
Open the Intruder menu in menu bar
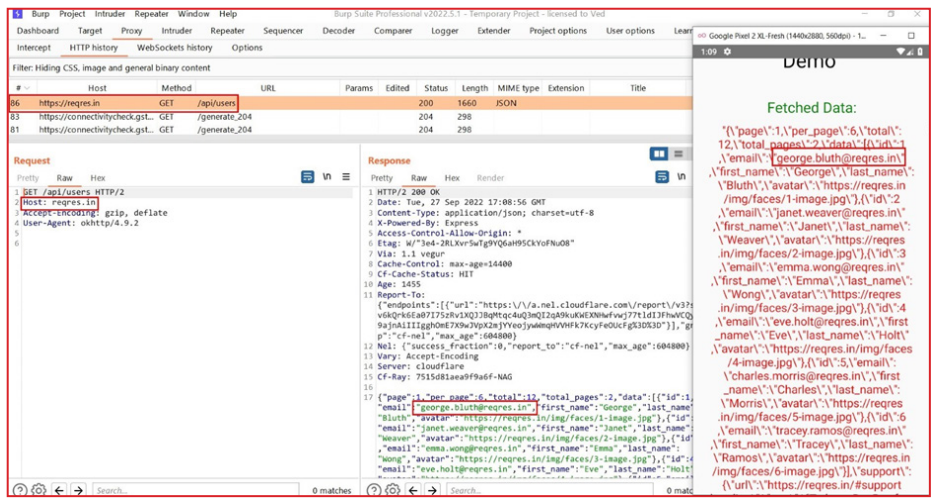[x=110, y=14]
